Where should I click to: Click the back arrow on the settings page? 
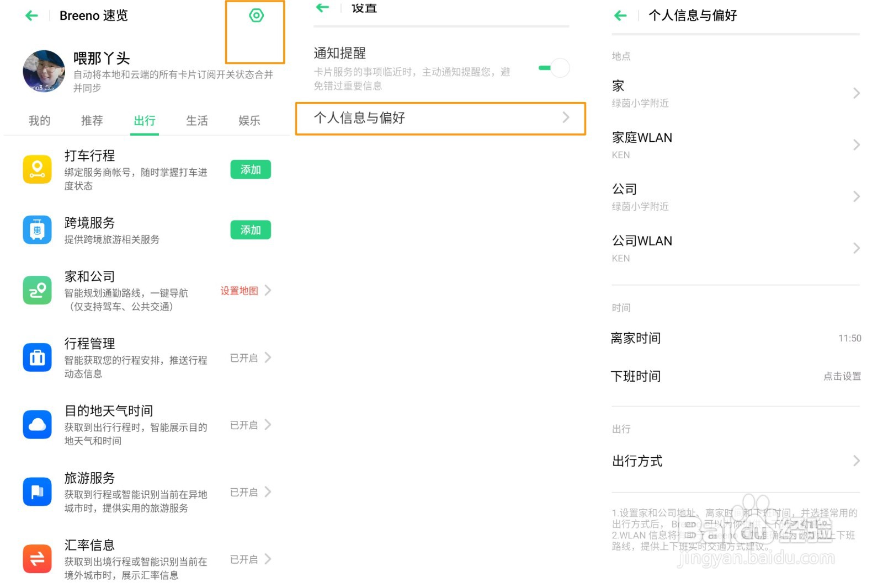322,8
